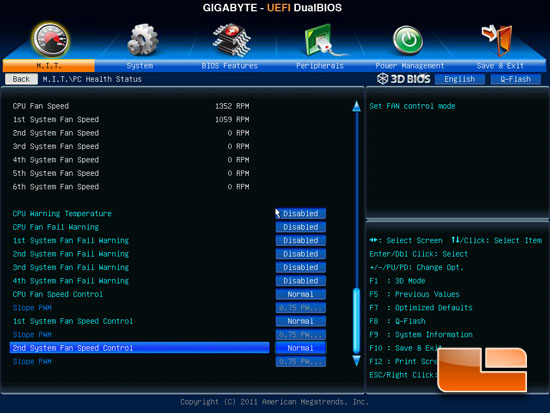Click the F9 System Information hint
The width and height of the screenshot is (550, 413).
click(421, 334)
